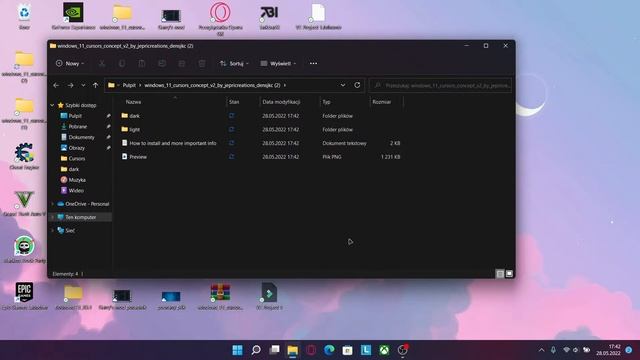Sort by the Typ column header

(x=327, y=102)
